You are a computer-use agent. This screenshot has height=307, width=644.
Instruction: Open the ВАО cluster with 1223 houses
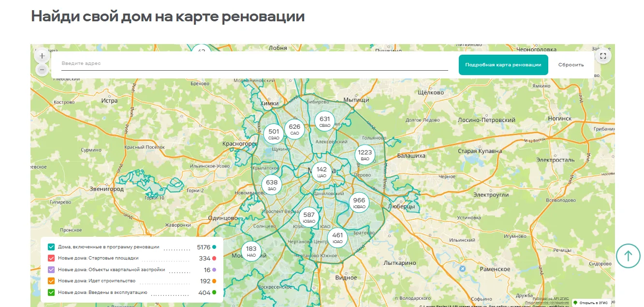point(365,155)
